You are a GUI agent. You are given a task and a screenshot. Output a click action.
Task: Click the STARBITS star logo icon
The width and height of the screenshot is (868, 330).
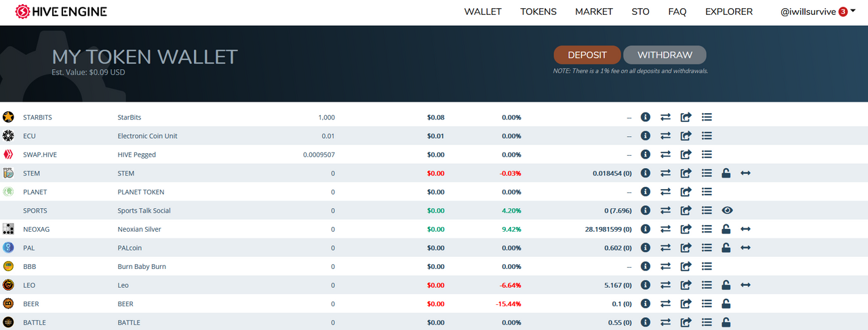pos(8,117)
